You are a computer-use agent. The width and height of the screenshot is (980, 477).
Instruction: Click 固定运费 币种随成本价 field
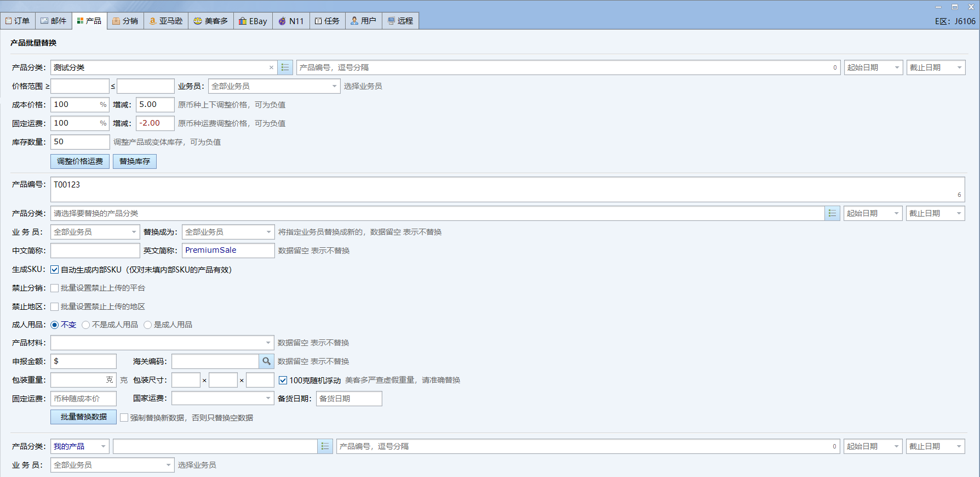pyautogui.click(x=83, y=399)
